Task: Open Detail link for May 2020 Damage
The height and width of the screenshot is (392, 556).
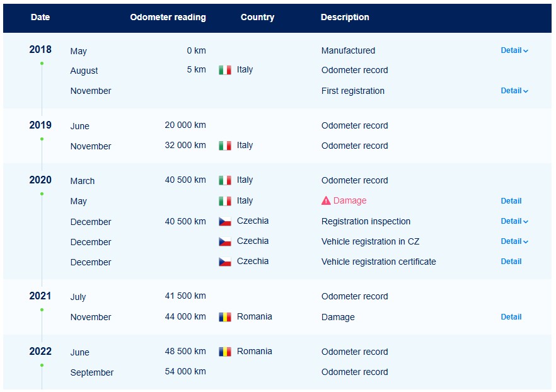Action: [x=511, y=201]
